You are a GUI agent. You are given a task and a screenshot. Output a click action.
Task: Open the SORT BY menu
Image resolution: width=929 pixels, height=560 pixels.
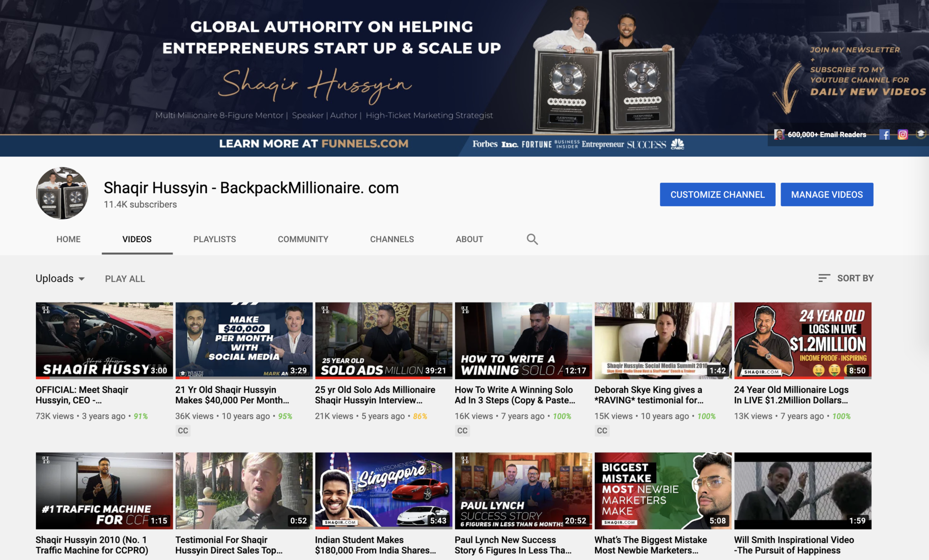846,278
